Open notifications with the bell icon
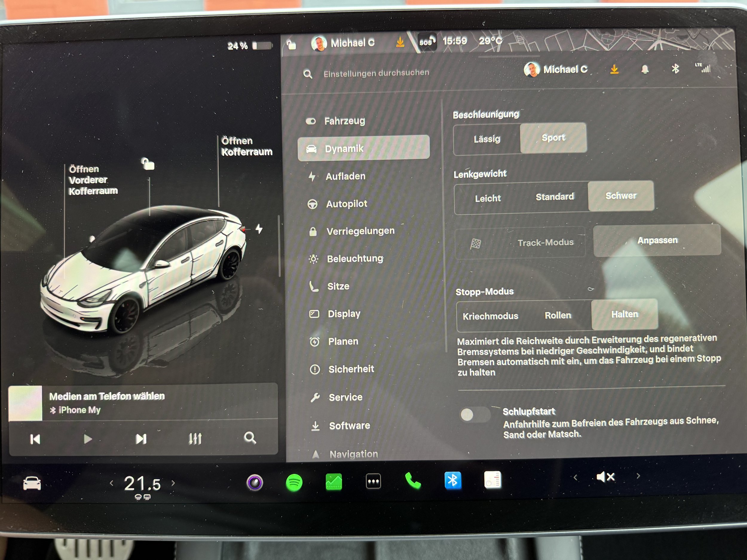 click(x=645, y=69)
